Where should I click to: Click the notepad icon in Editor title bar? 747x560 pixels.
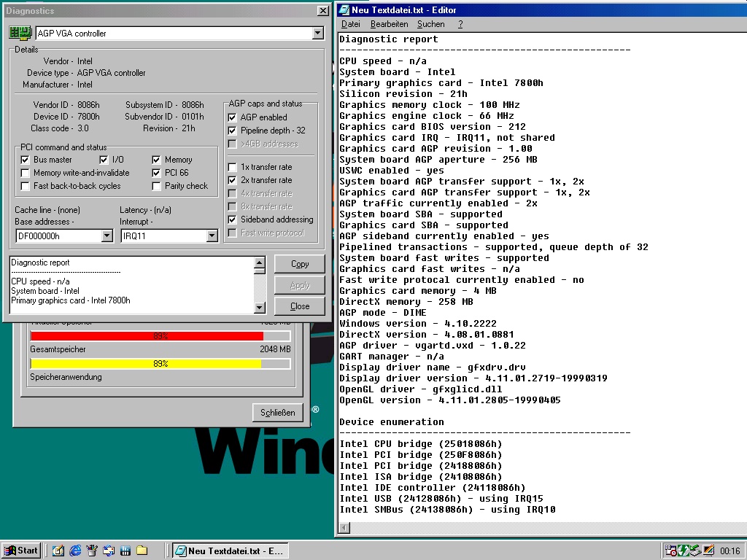344,9
